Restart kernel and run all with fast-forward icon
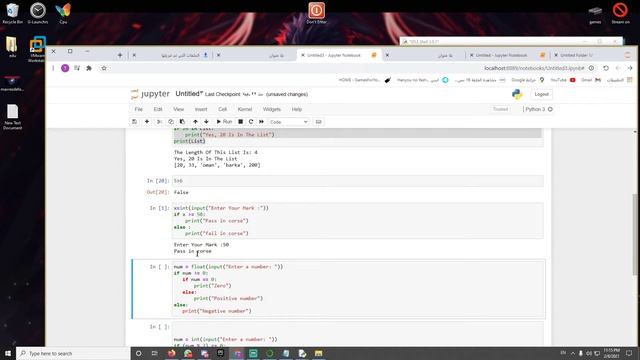640x360 pixels. point(261,122)
